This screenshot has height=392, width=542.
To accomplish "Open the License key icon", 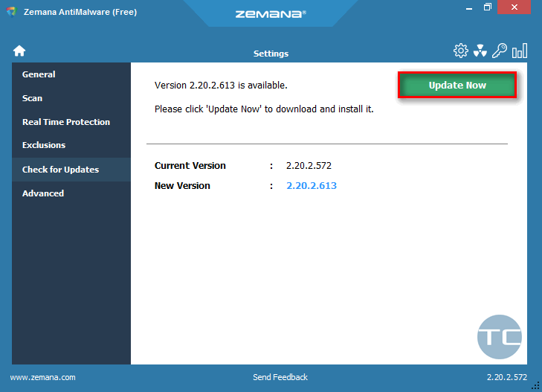I will coord(500,51).
